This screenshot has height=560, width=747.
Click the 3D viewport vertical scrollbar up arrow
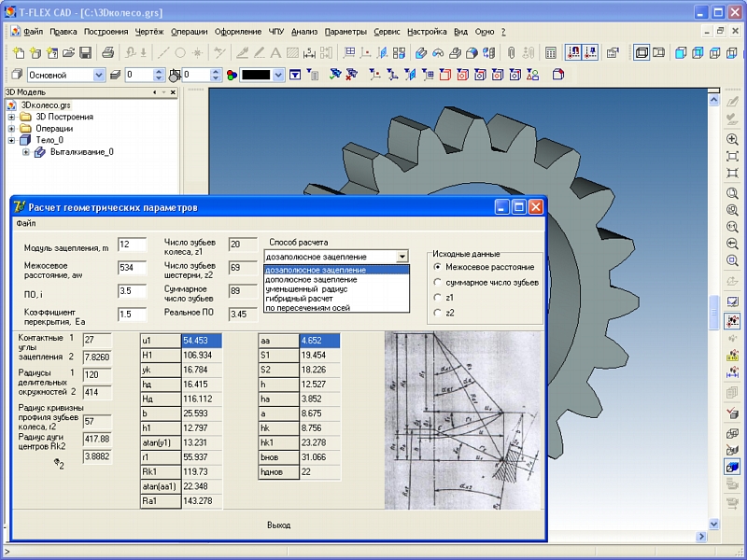click(x=713, y=100)
